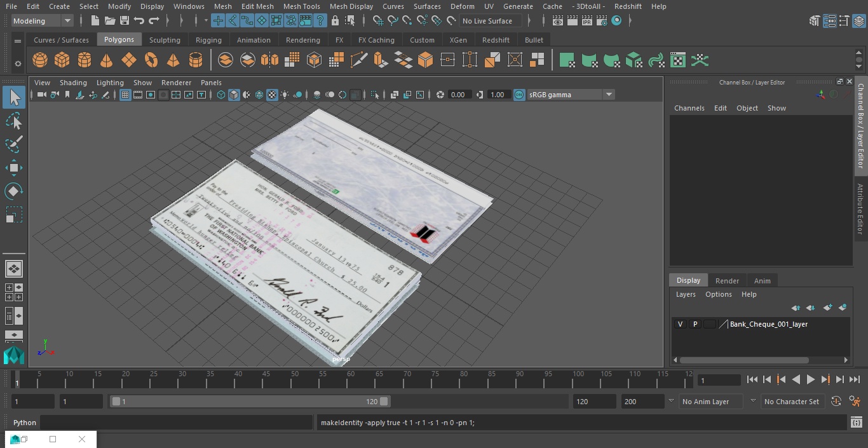
Task: Toggle textured display in viewport toolbar
Action: pyautogui.click(x=272, y=95)
